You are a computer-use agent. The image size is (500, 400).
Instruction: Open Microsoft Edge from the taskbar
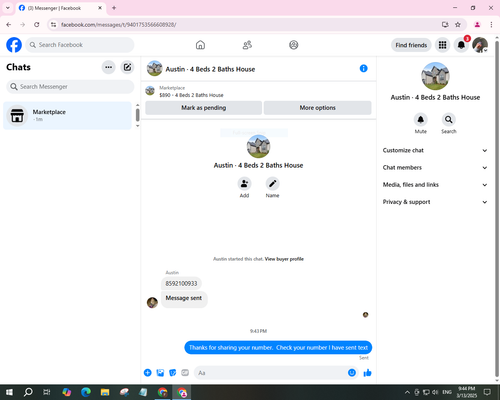(86, 392)
